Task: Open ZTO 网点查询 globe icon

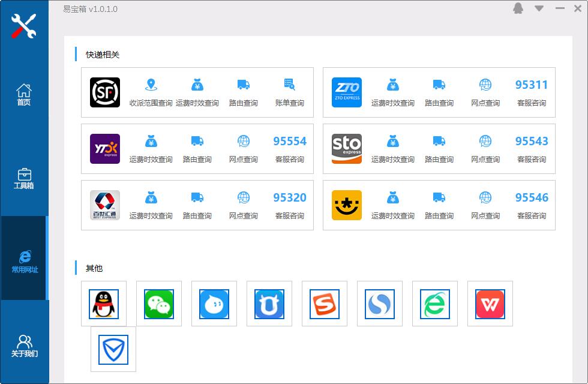Action: pos(485,85)
